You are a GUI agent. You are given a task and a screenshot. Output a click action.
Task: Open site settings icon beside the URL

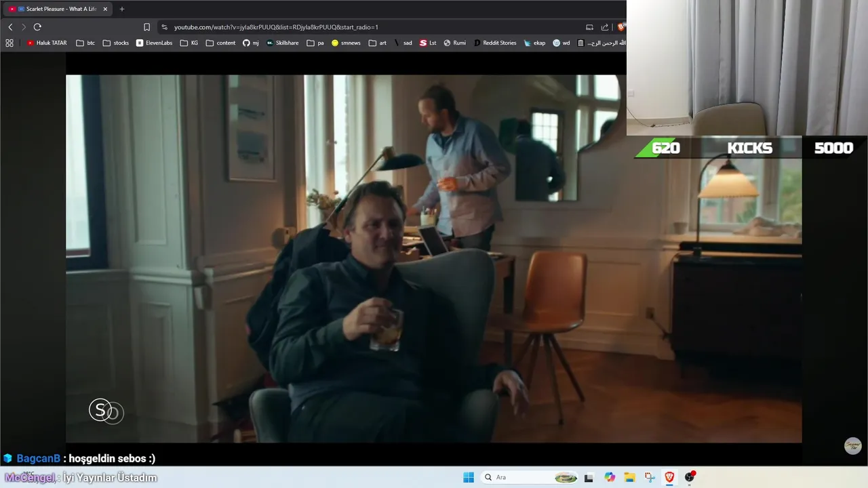[x=164, y=27]
